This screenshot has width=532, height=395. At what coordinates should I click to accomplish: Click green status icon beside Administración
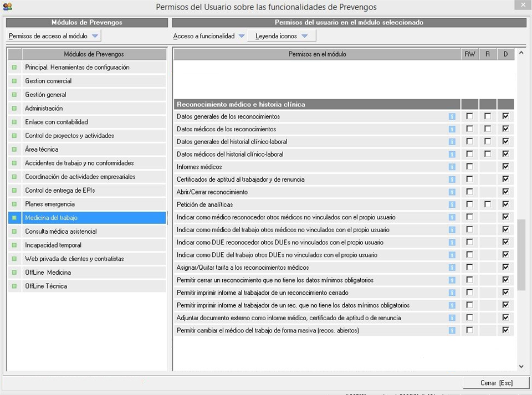tap(14, 109)
